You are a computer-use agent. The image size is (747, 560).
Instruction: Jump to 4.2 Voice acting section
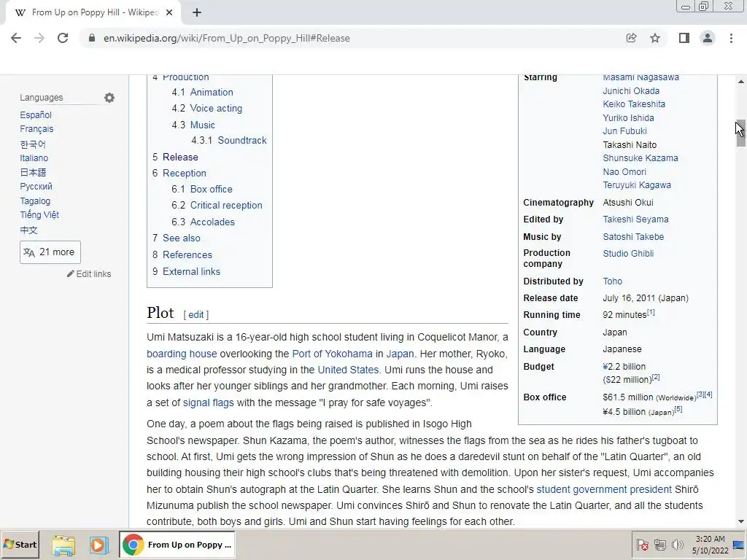pos(206,109)
